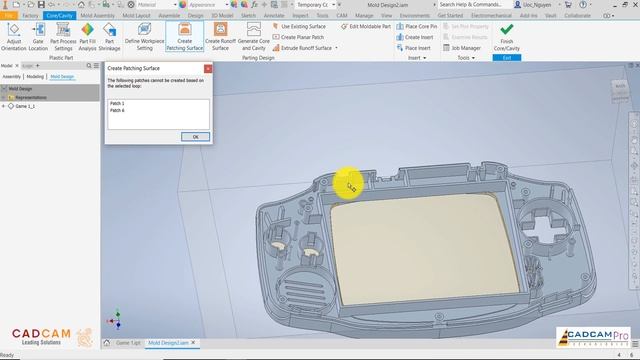640x360 pixels.
Task: Switch to the 3D Model tab
Action: [222, 16]
